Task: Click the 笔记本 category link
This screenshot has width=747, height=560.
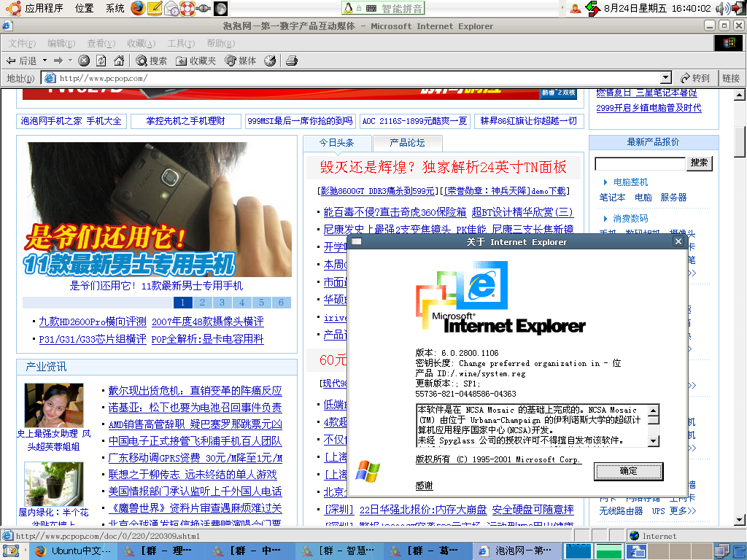Action: tap(612, 198)
